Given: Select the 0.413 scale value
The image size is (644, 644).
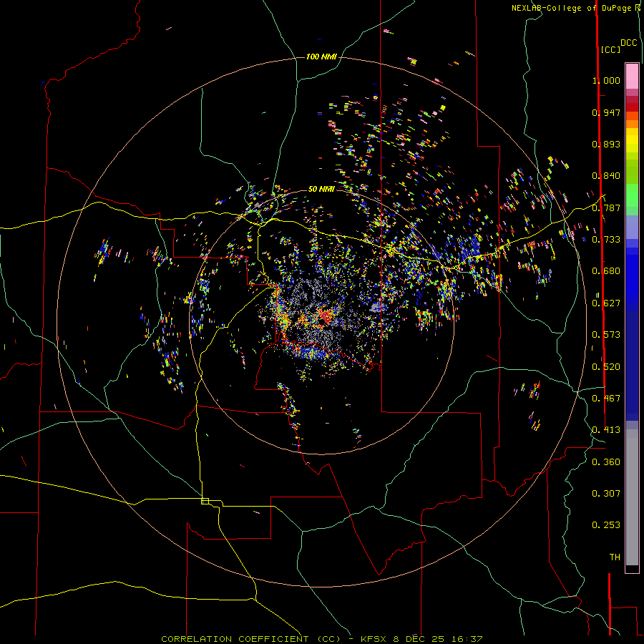Looking at the screenshot, I should pyautogui.click(x=606, y=430).
